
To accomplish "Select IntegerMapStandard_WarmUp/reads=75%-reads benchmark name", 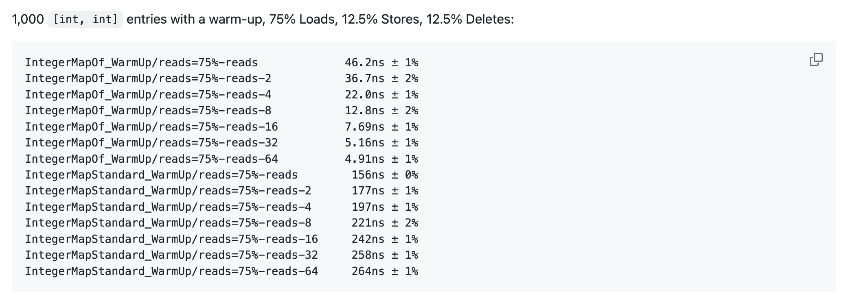I will pyautogui.click(x=161, y=175).
